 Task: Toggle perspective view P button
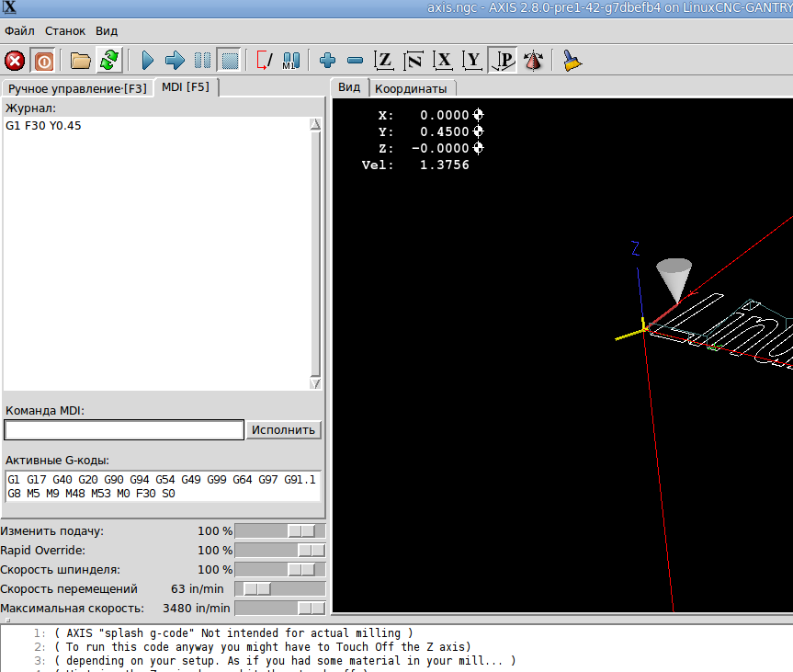click(503, 61)
